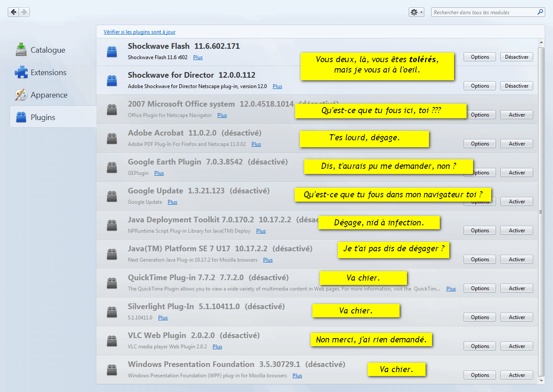Open 'Plus' link for Office Plugin
The height and width of the screenshot is (392, 553).
pyautogui.click(x=222, y=115)
